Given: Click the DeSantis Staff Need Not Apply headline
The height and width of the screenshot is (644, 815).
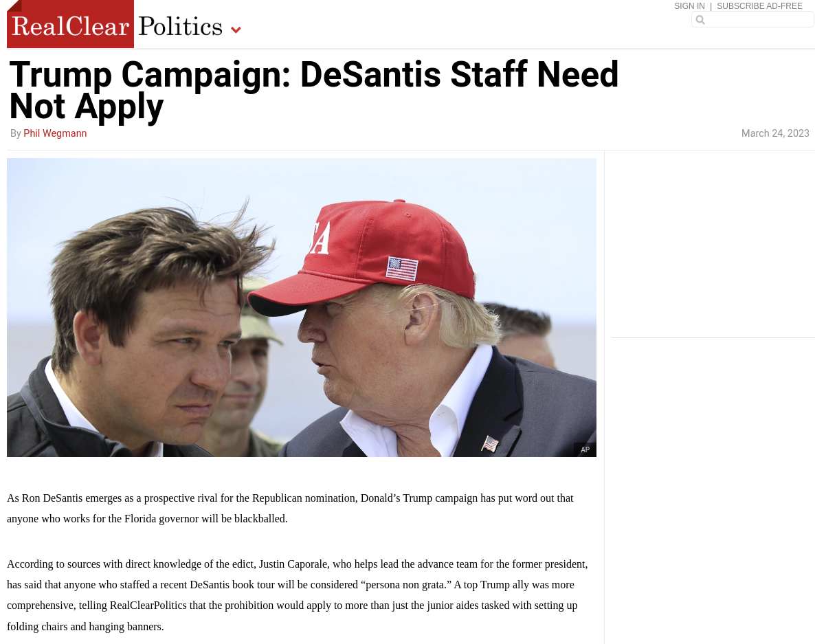Looking at the screenshot, I should [314, 90].
